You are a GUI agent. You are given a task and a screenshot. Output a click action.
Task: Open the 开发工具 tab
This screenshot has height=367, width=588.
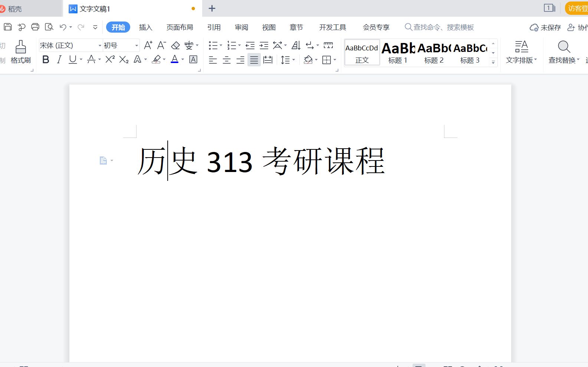point(333,27)
